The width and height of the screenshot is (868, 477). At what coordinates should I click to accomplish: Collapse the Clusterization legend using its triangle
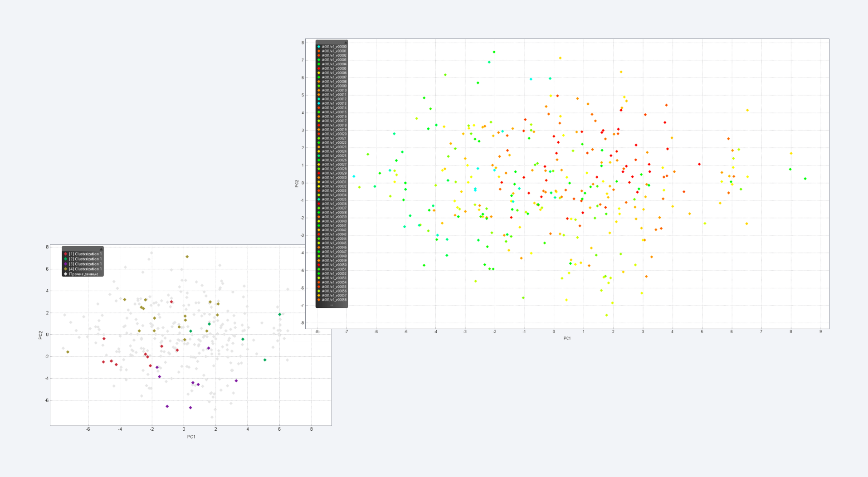(101, 249)
